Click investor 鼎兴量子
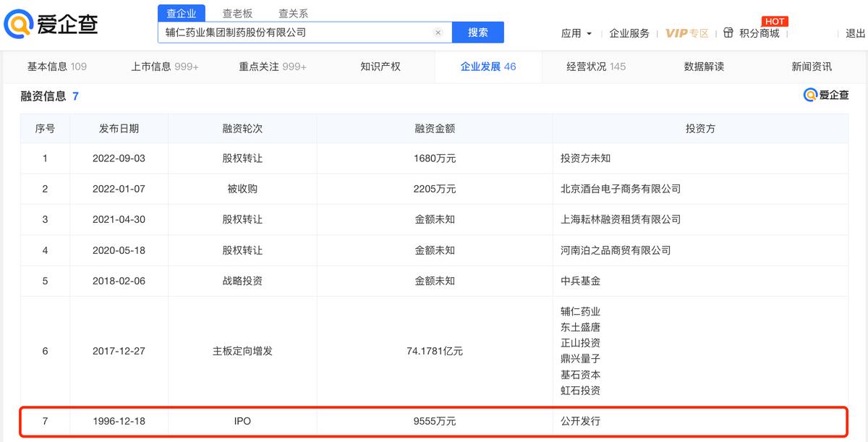 click(580, 359)
